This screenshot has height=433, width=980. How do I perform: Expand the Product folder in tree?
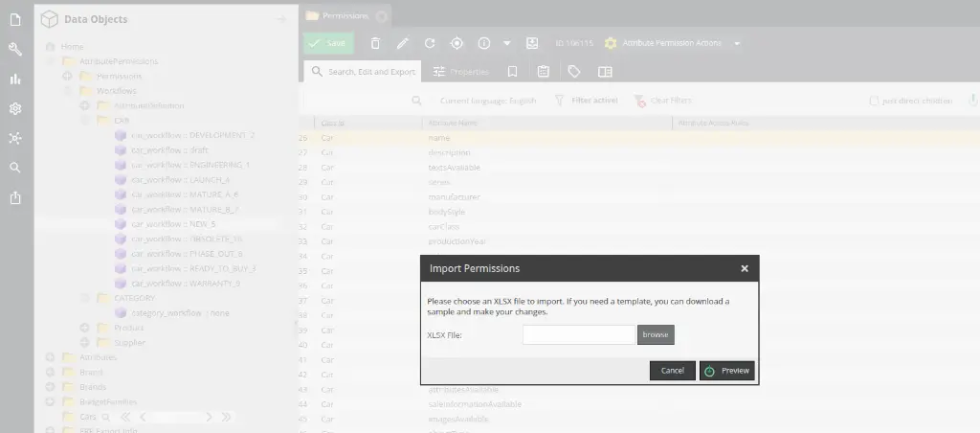pos(85,328)
